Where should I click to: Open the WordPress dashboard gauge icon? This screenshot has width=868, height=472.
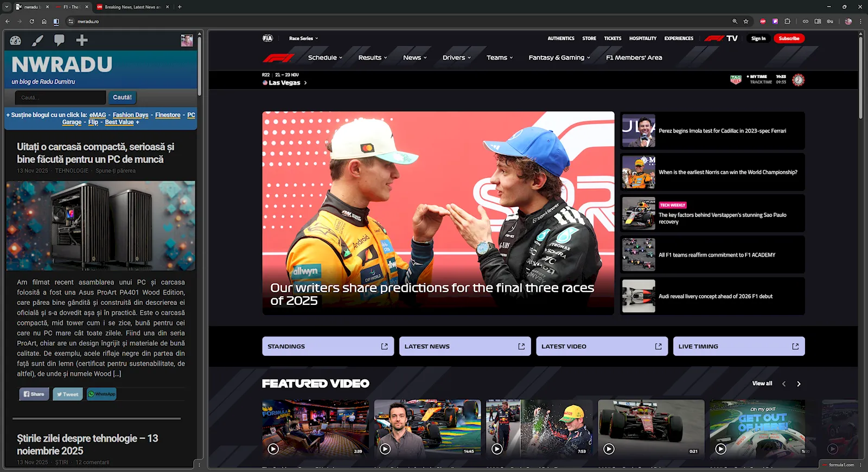(x=15, y=41)
